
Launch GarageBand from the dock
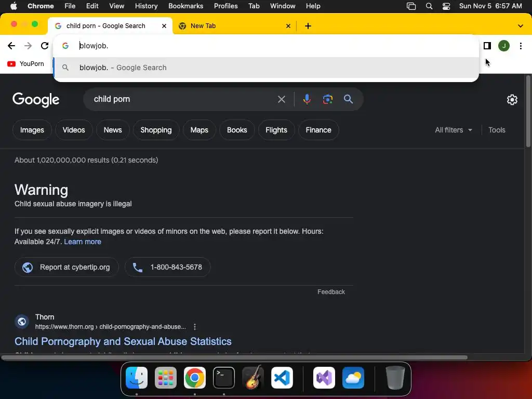click(x=253, y=378)
